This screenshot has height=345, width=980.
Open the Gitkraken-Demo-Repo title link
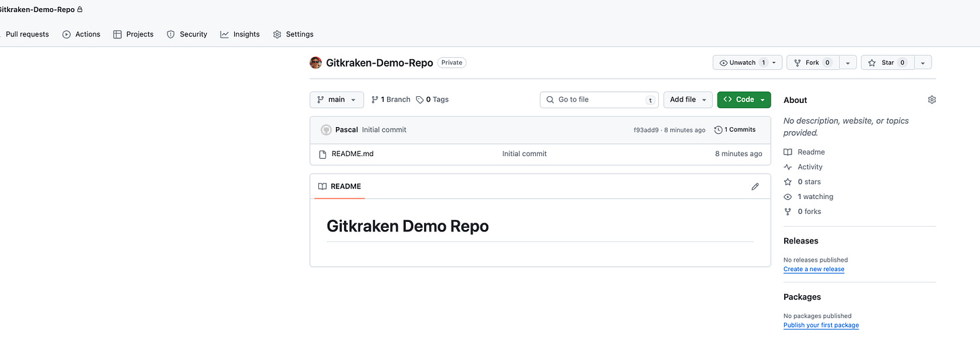pyautogui.click(x=380, y=63)
